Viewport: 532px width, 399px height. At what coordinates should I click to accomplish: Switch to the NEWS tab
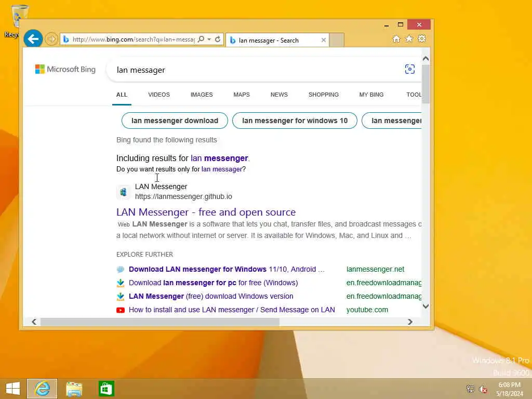279,95
